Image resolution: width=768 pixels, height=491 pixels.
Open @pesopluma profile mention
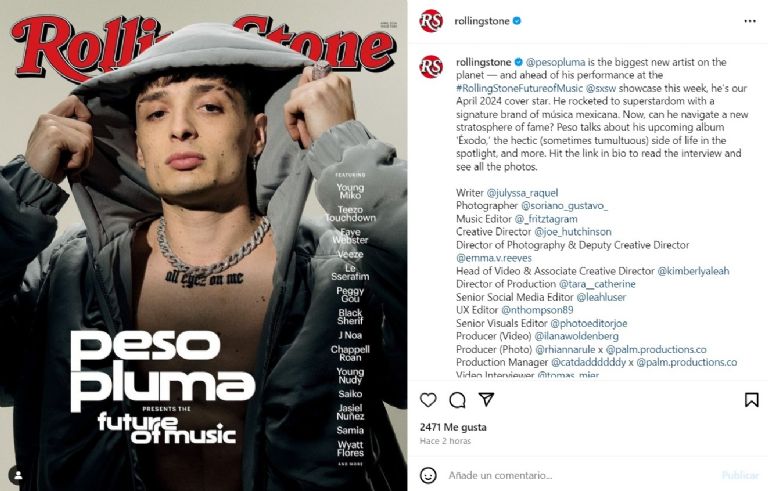(555, 62)
